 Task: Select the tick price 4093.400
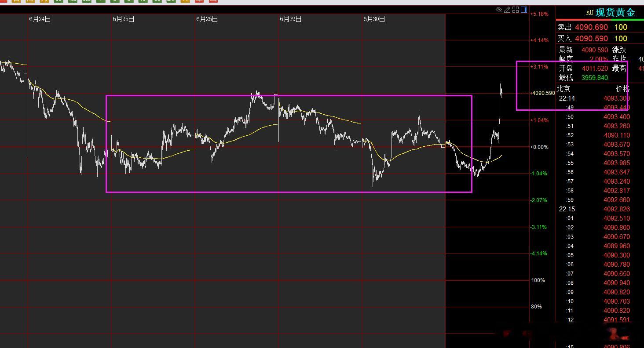point(617,117)
